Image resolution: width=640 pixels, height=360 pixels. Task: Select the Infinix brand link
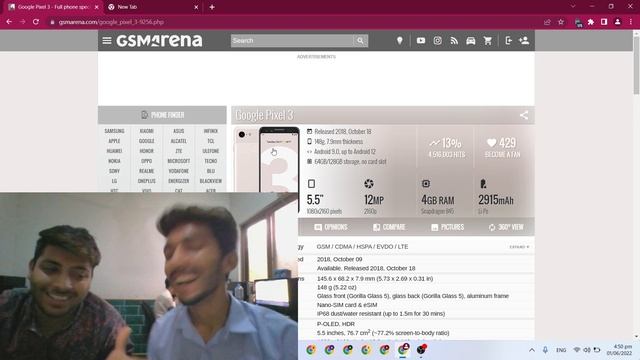[x=211, y=131]
